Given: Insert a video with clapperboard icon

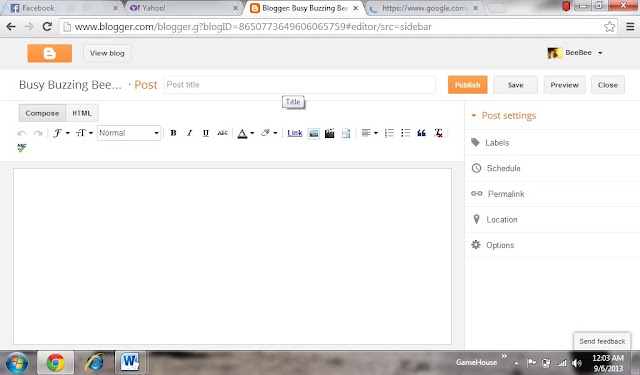Looking at the screenshot, I should (329, 133).
